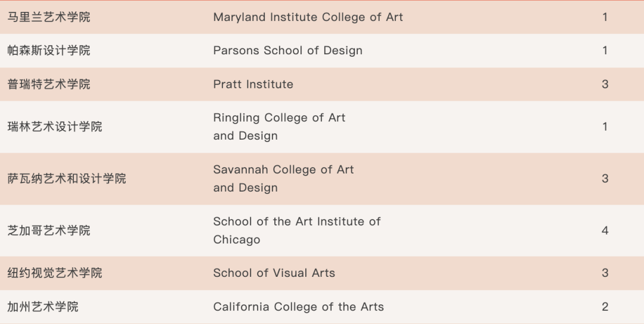
Task: Click School of the Art Institute of Chicago
Action: 296,230
